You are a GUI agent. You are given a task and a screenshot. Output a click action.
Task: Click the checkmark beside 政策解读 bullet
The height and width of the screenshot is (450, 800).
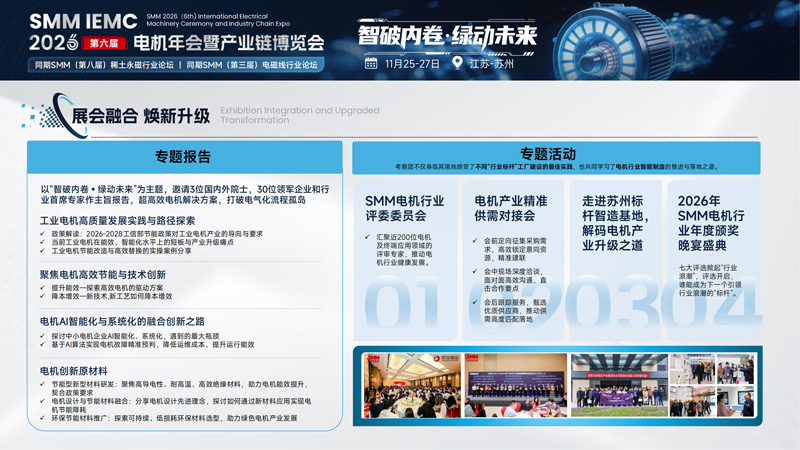tap(43, 234)
